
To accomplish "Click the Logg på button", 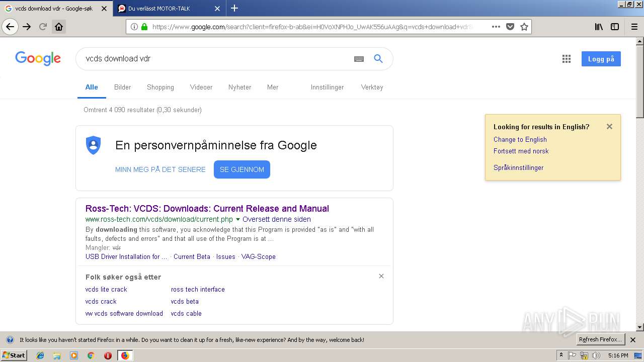I will click(601, 59).
